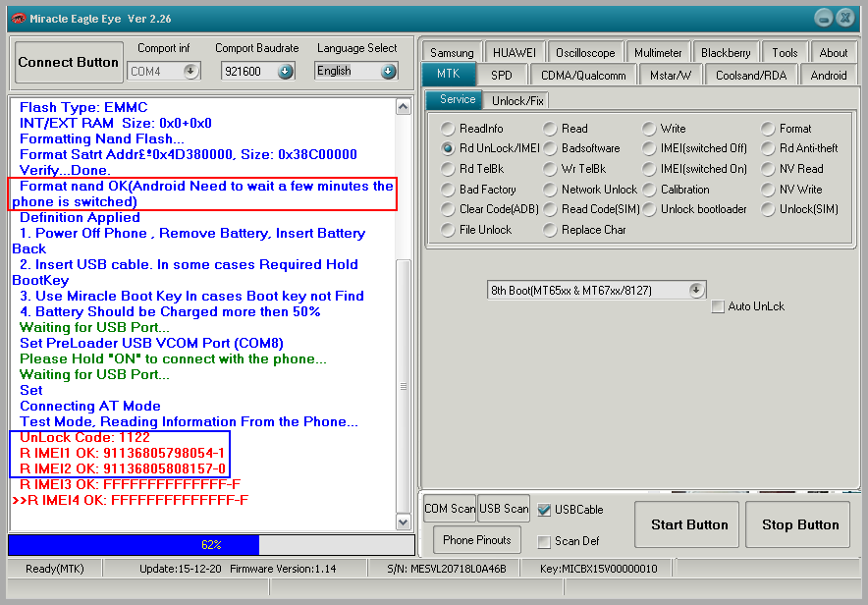Expand the 8th Boot model dropdown
Screen dimensions: 868x605
point(696,290)
